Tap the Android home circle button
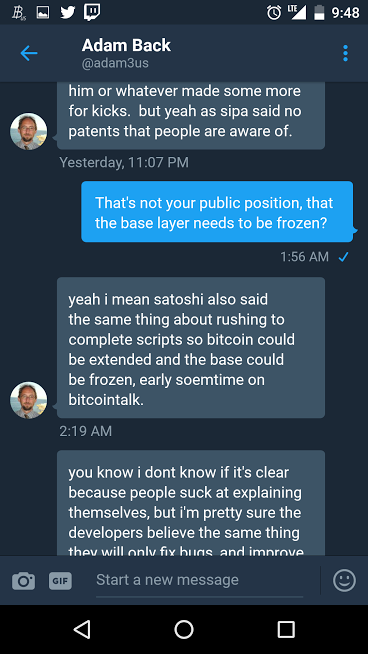Image resolution: width=368 pixels, height=654 pixels. click(184, 629)
